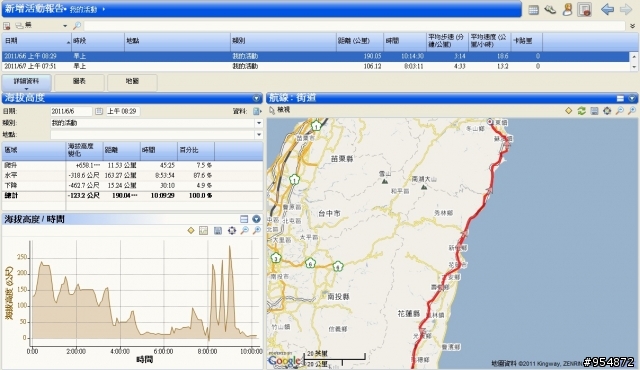Toggle the maximize bar of route panel
The height and width of the screenshot is (370, 640).
pos(620,98)
